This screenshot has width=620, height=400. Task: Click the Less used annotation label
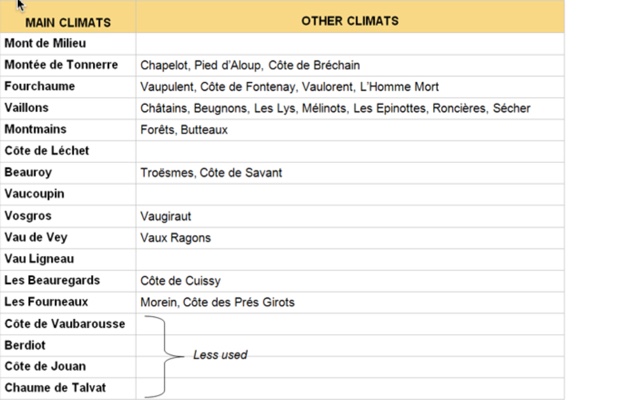tap(219, 355)
